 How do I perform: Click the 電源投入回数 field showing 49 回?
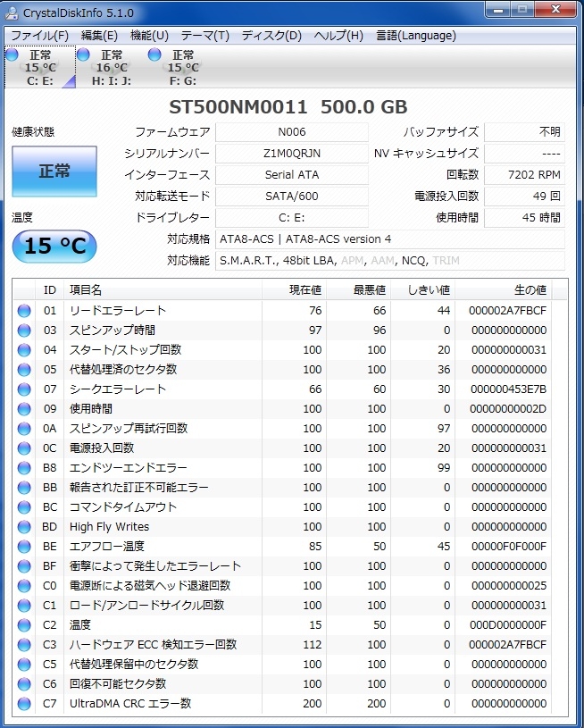tap(524, 196)
